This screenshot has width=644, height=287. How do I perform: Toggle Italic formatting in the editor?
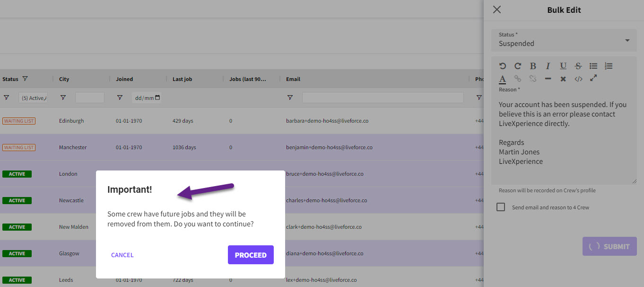coord(548,66)
